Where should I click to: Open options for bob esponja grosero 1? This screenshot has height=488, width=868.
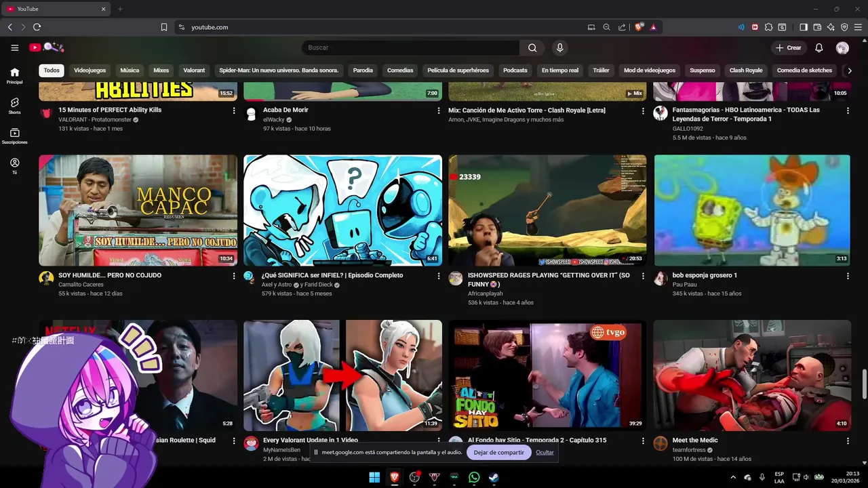(x=848, y=276)
